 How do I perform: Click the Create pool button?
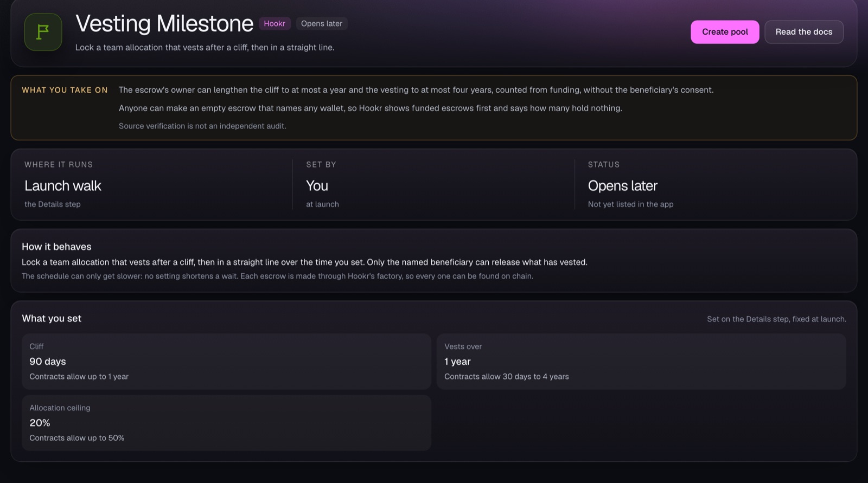coord(725,32)
